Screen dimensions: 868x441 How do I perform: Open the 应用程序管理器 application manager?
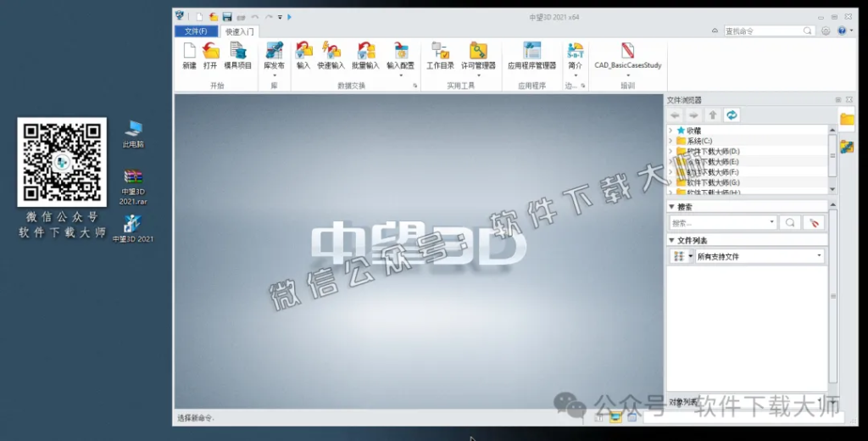click(x=532, y=55)
